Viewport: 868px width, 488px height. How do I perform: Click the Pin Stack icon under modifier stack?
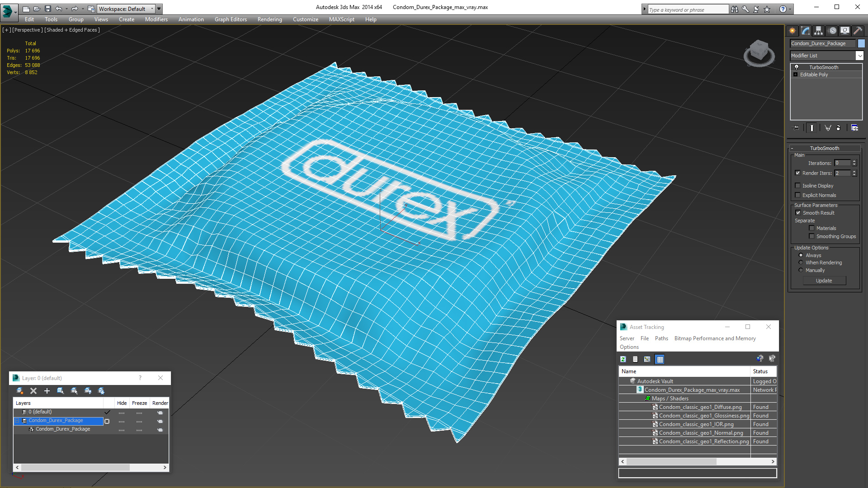click(x=796, y=128)
